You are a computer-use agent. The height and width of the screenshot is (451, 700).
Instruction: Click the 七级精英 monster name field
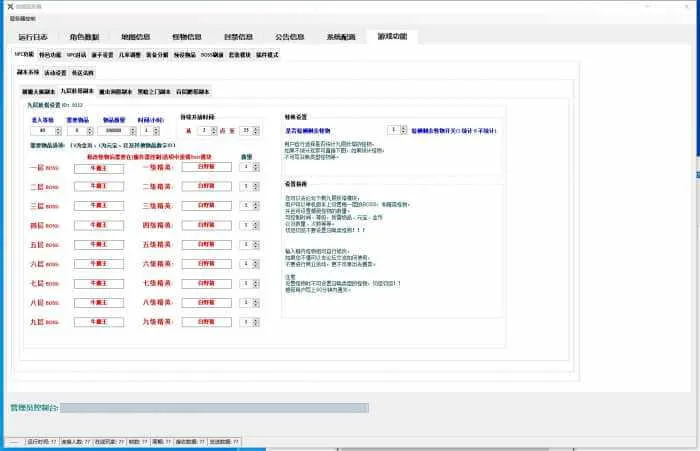207,284
